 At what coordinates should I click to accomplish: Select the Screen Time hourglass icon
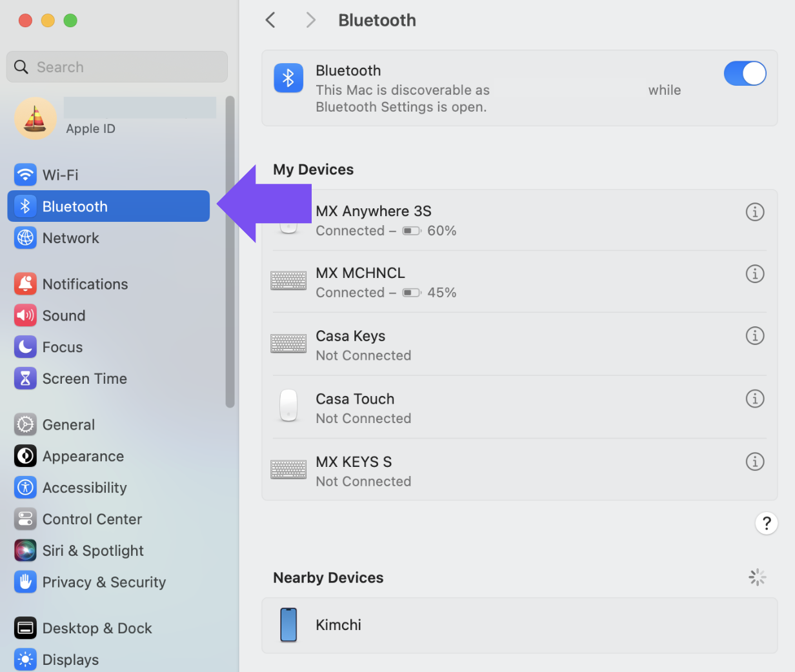tap(25, 379)
